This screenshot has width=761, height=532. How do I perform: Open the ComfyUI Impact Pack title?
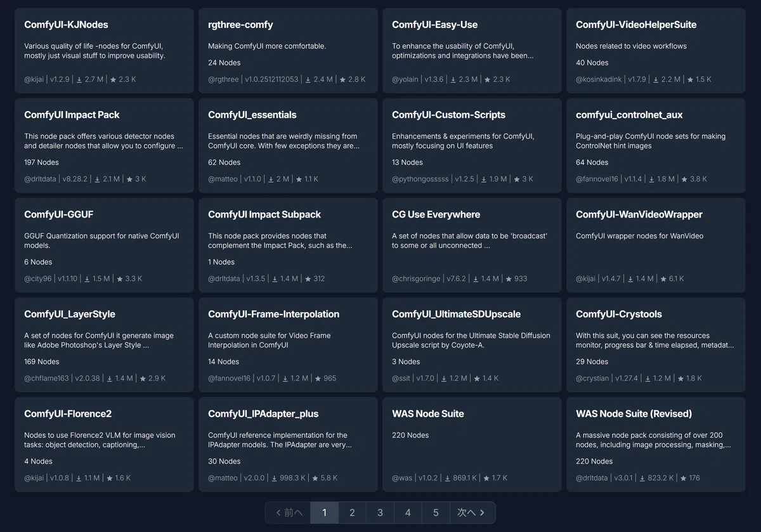(x=72, y=115)
